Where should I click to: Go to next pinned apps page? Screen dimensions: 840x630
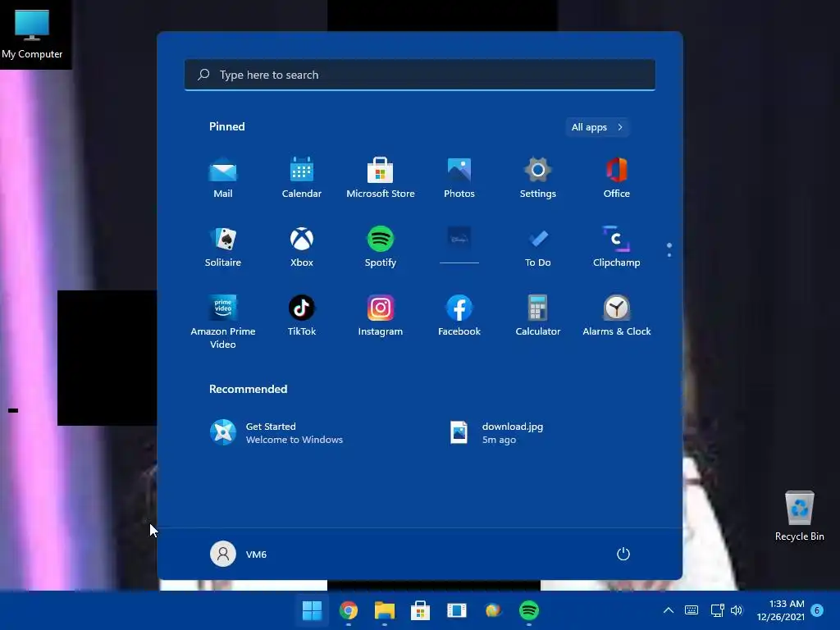[669, 254]
